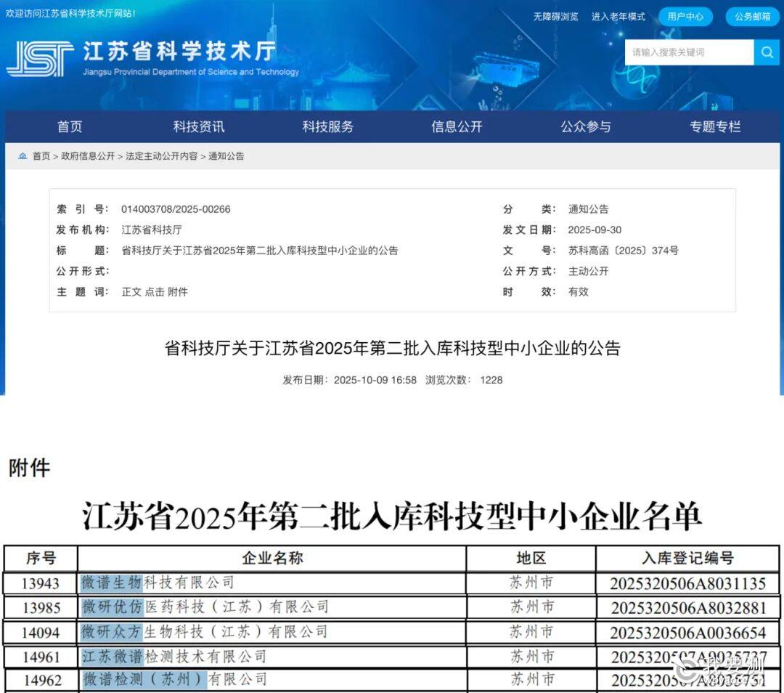Click 主动公开 disclosure method value
784x693 pixels.
(x=588, y=271)
